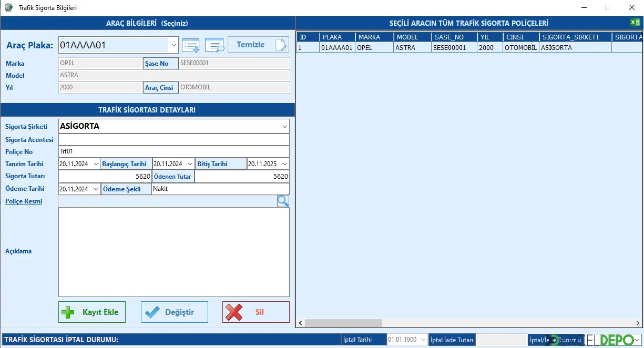Click the search-vehicle list icon with magnifier
Screen dimensions: 644x348
(214, 45)
